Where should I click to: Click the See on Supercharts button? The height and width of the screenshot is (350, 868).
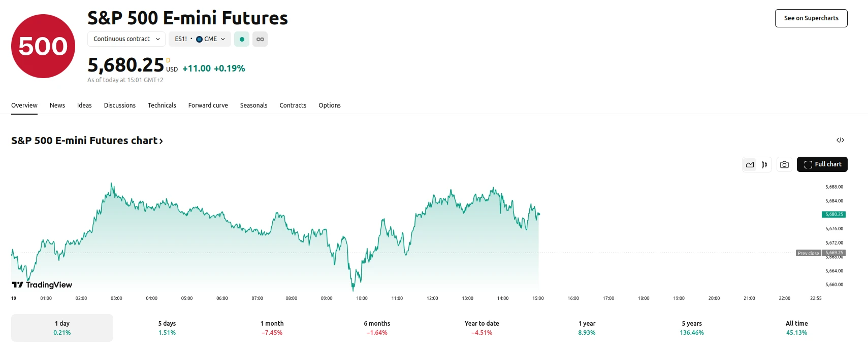(x=811, y=18)
